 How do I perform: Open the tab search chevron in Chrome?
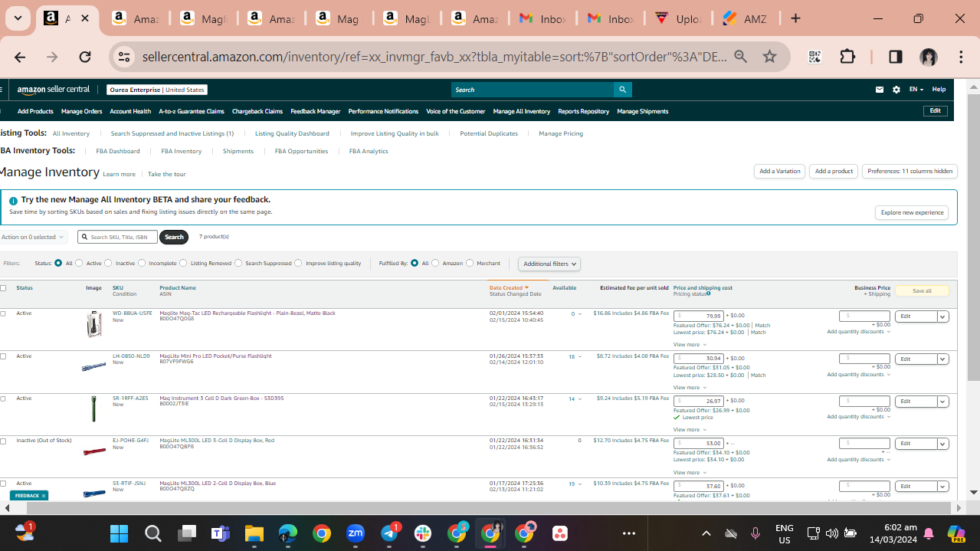(18, 18)
